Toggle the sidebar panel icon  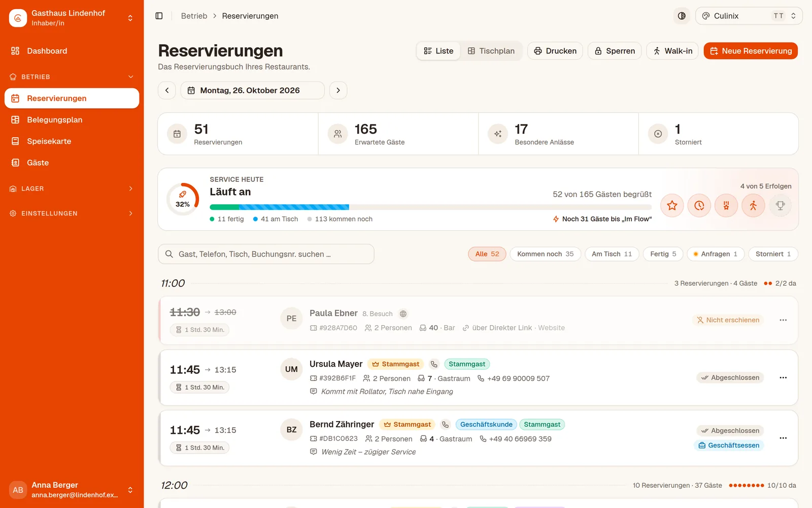[159, 16]
